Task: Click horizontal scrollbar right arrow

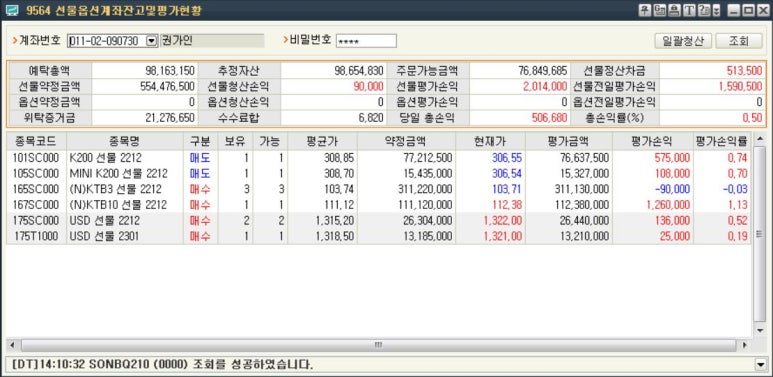Action: pyautogui.click(x=744, y=344)
